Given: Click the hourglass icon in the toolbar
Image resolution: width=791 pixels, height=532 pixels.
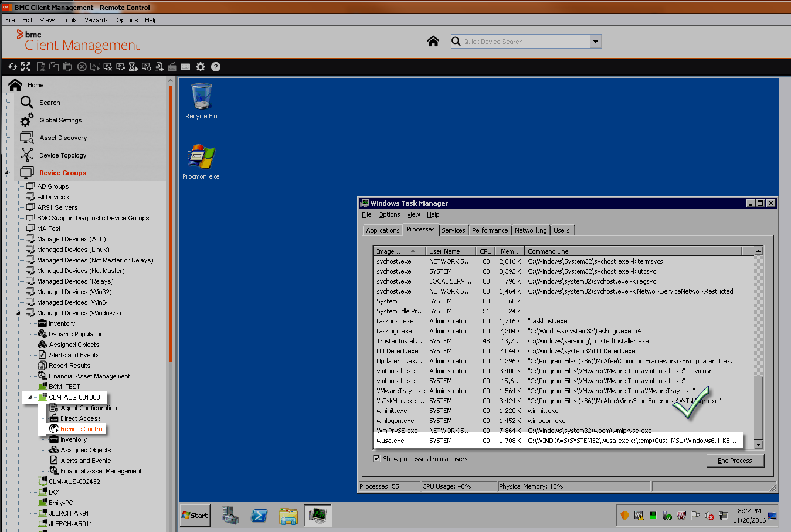Looking at the screenshot, I should (x=133, y=67).
